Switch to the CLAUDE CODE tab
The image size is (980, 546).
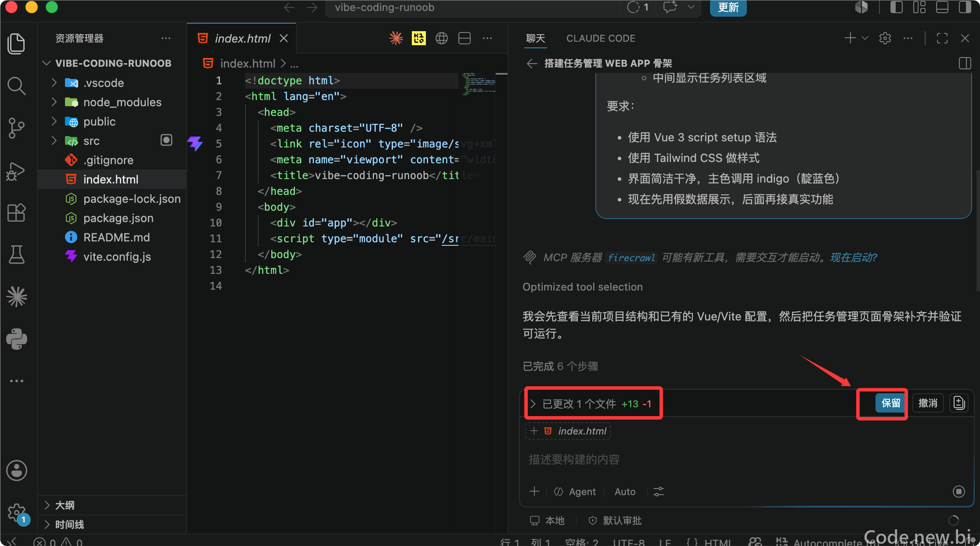[x=601, y=38]
